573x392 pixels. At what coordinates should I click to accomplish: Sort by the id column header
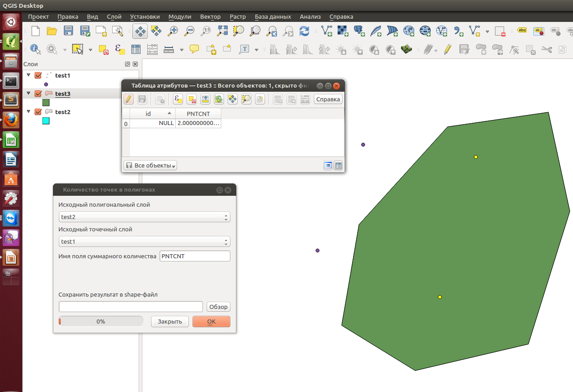pyautogui.click(x=152, y=114)
